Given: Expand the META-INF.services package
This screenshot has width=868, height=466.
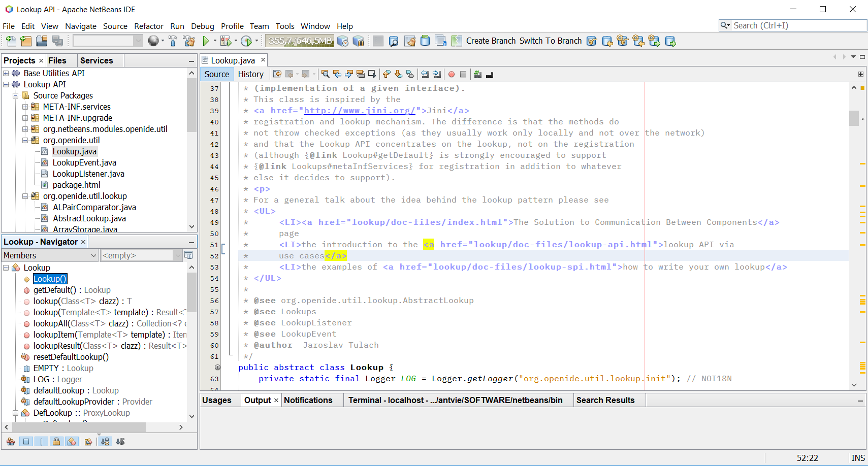Looking at the screenshot, I should [25, 107].
